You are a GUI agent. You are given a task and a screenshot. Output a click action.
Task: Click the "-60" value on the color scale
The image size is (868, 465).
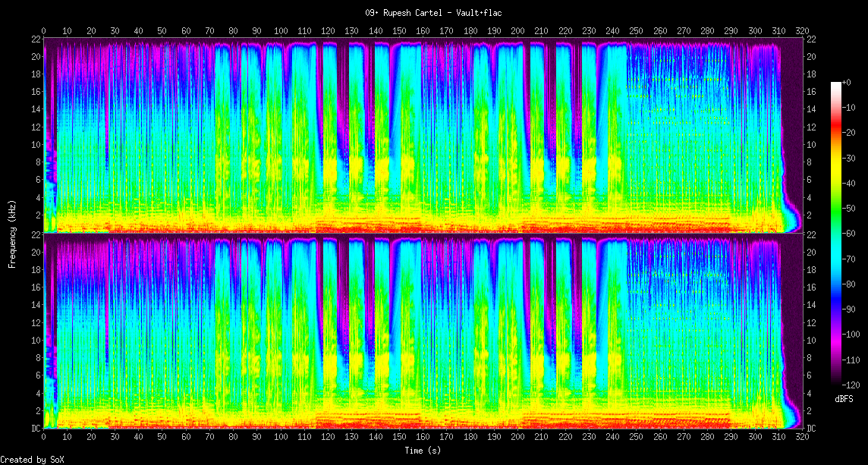(x=848, y=234)
